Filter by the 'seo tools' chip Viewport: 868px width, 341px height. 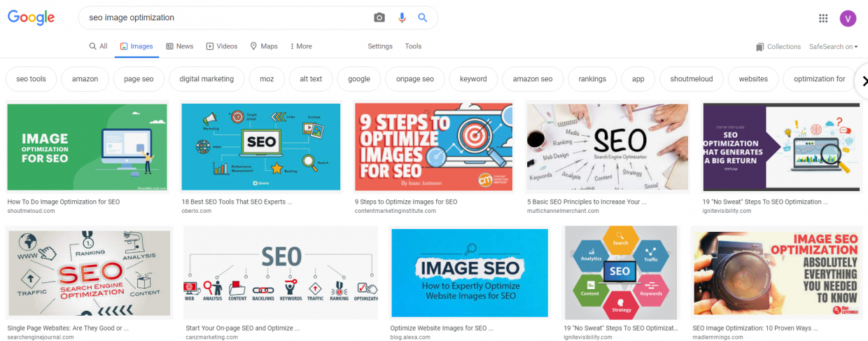[x=31, y=79]
